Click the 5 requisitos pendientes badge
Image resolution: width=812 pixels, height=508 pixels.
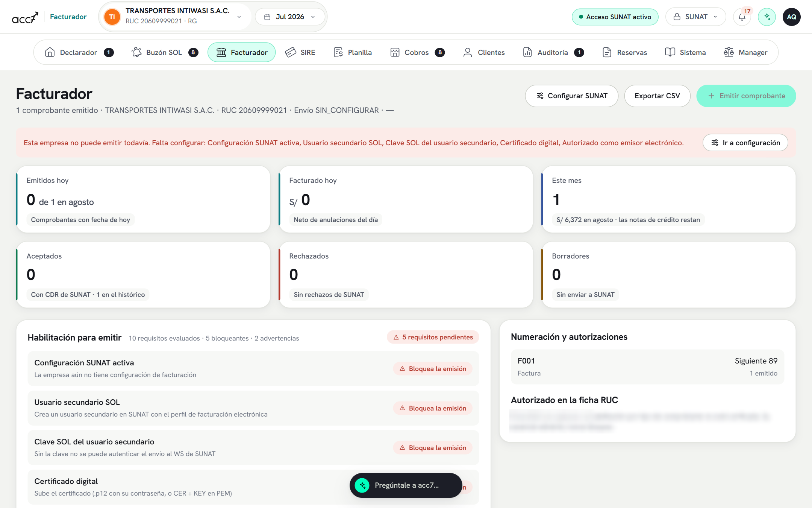click(x=433, y=337)
